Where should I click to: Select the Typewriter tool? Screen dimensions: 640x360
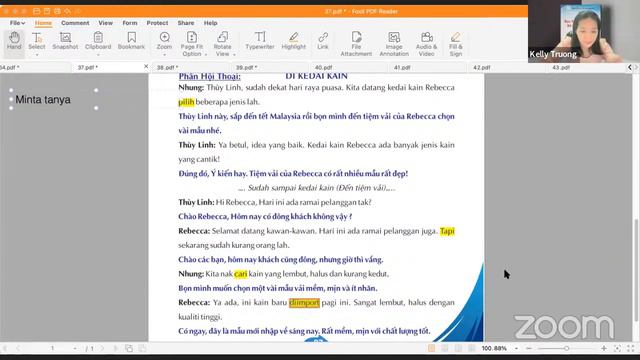260,41
